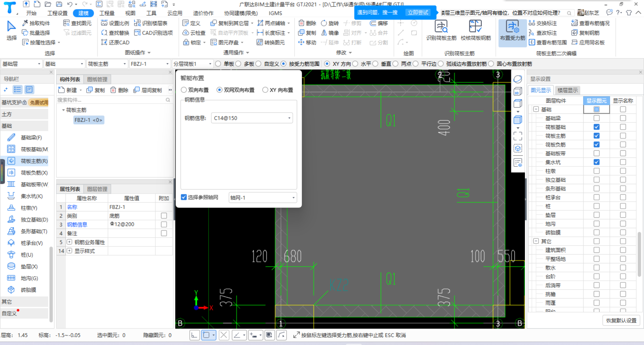Select 桩承台(V) in navigation sidebar
This screenshot has height=345, width=644.
coord(28,243)
